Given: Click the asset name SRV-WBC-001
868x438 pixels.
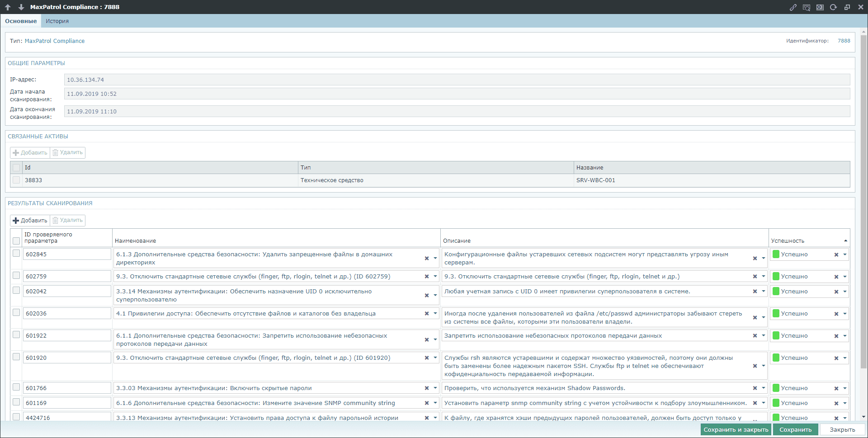Looking at the screenshot, I should coord(595,180).
